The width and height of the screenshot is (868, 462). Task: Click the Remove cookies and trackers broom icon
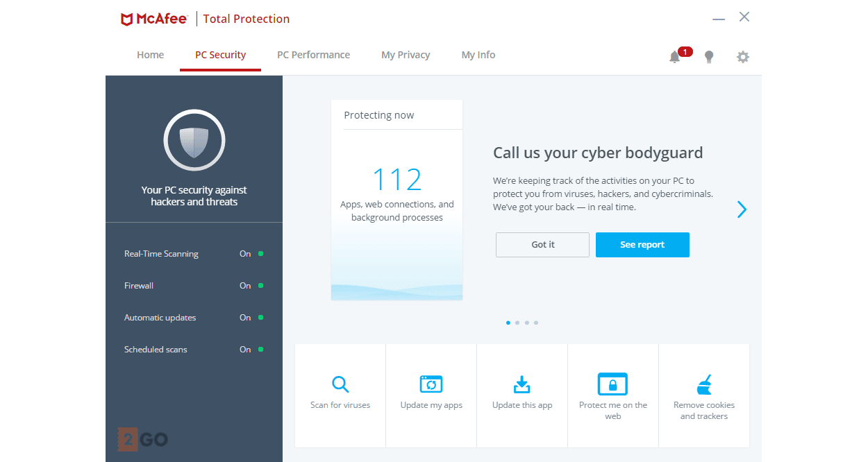click(x=704, y=384)
